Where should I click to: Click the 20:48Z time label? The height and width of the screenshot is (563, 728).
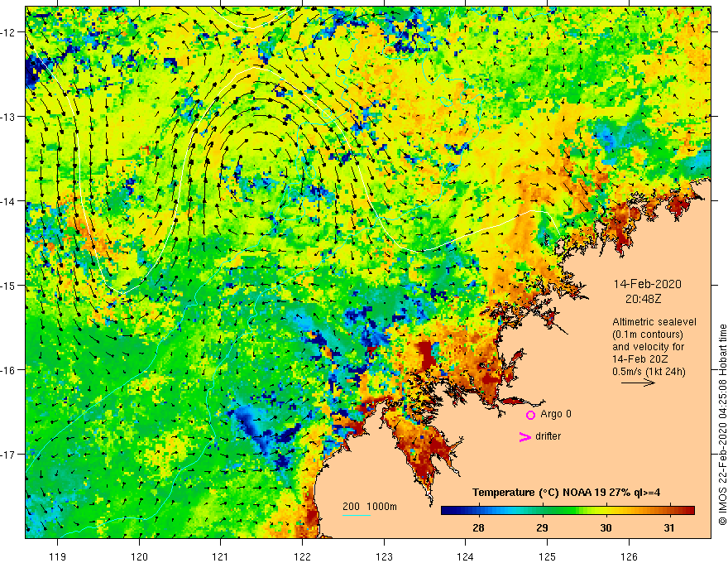(x=643, y=299)
